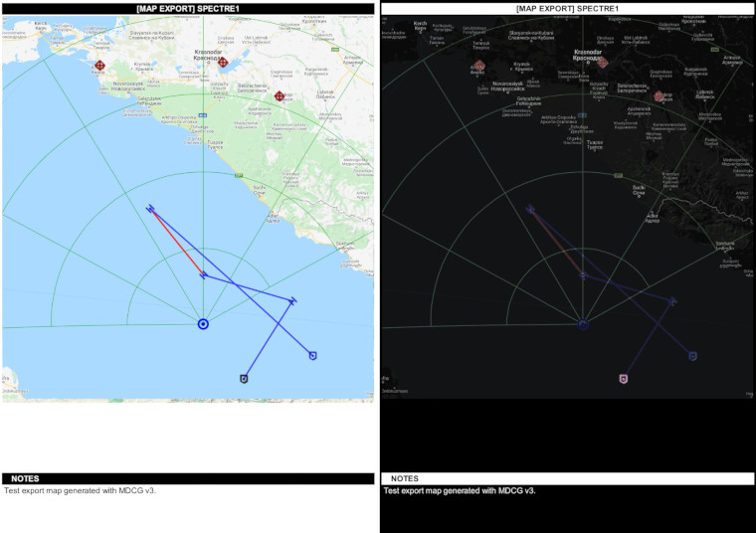
Task: Select the waypoint tick at the red line's top, light map
Action: 150,208
